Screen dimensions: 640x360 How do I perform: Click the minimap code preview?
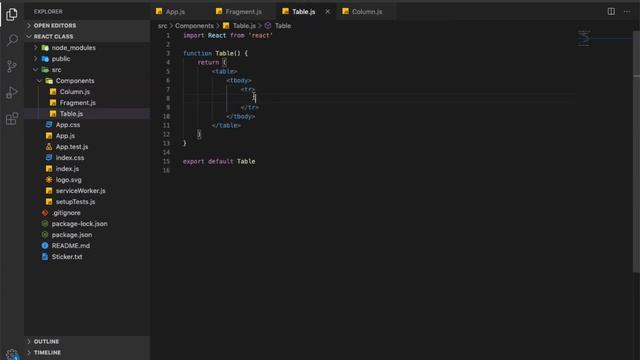click(x=584, y=38)
